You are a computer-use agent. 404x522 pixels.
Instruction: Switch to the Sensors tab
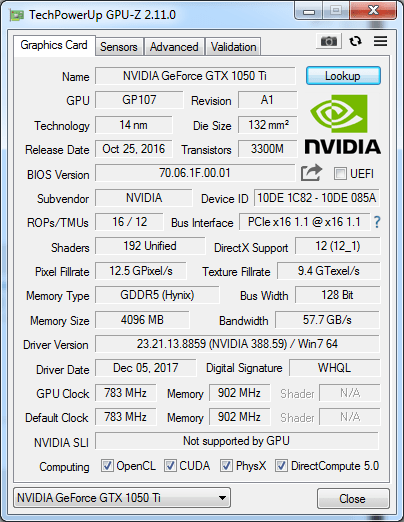coord(119,47)
